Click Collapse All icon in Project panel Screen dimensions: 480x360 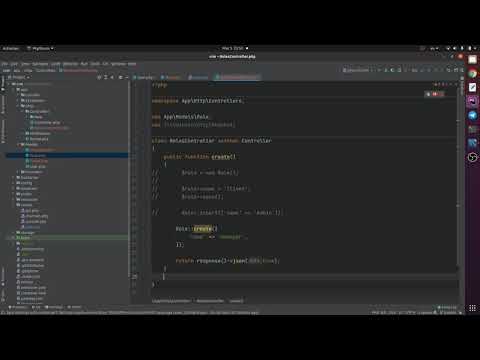pos(112,77)
